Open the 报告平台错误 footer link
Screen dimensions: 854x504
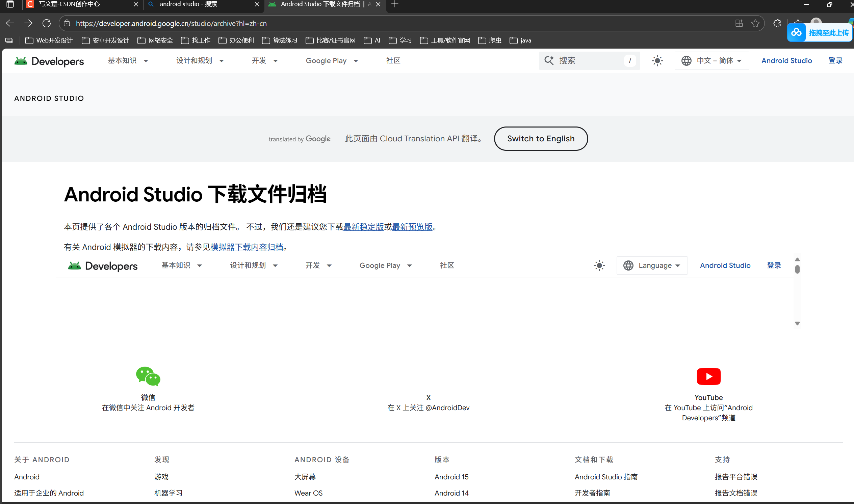pos(736,477)
